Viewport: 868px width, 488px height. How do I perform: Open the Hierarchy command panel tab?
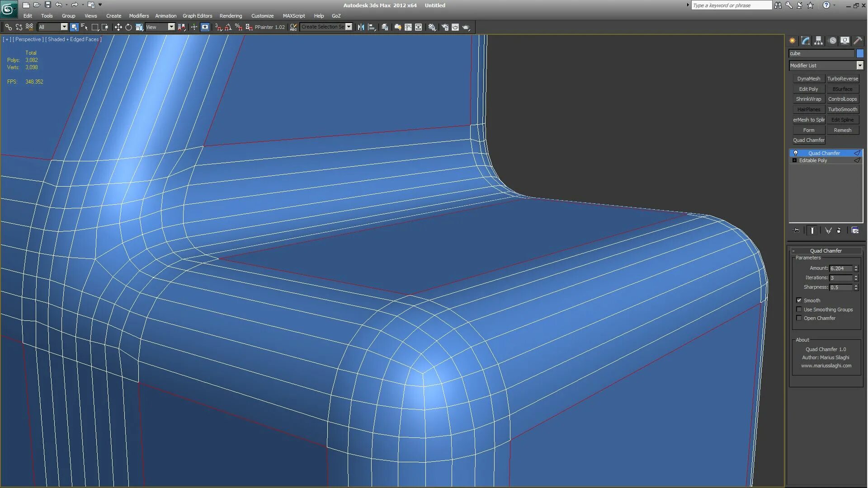818,41
